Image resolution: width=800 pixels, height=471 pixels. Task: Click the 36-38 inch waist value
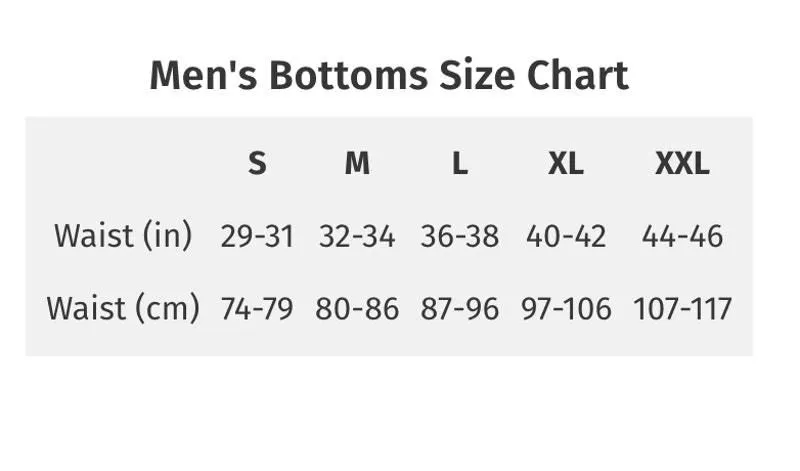coord(459,236)
